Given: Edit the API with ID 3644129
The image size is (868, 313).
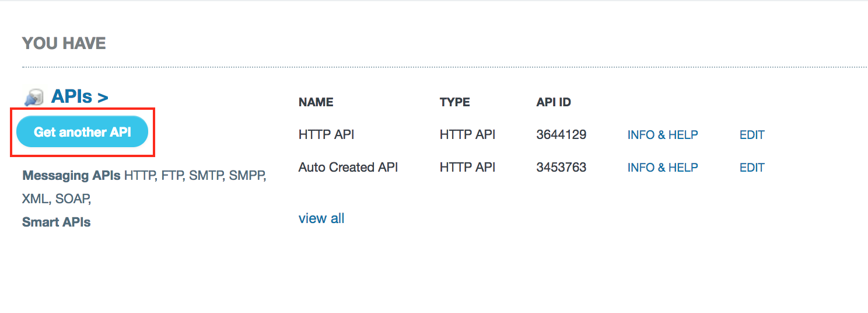Looking at the screenshot, I should click(752, 135).
